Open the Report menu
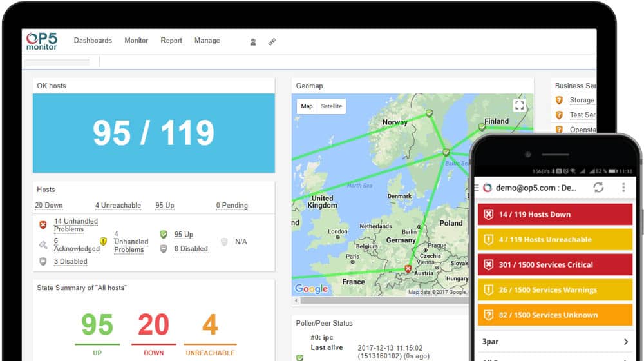The image size is (644, 361). 171,41
